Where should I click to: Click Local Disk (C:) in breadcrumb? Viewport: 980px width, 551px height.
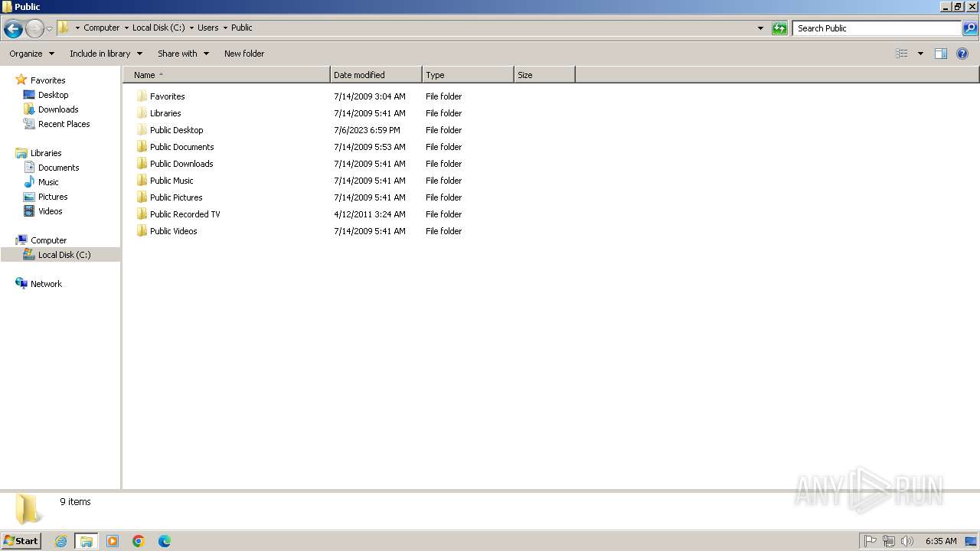tap(158, 28)
